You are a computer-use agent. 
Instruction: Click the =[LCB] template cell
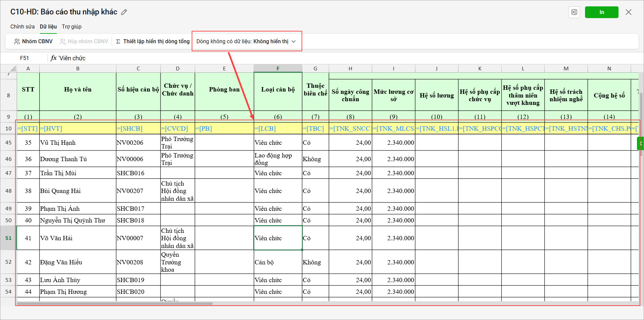point(278,129)
